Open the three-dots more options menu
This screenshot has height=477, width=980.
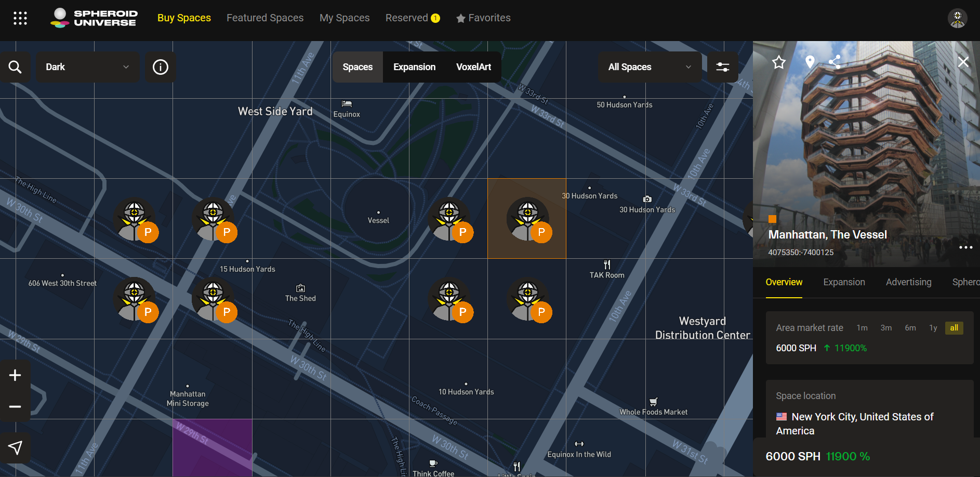[965, 247]
